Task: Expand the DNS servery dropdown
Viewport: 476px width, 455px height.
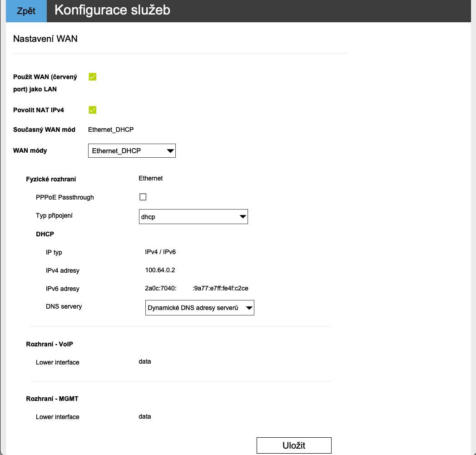Action: pyautogui.click(x=200, y=308)
